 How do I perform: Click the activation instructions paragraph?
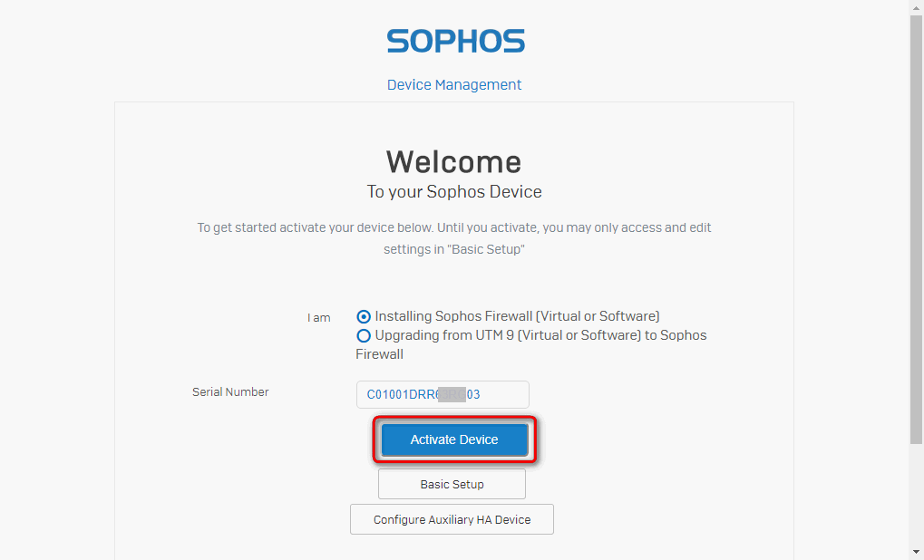click(453, 238)
